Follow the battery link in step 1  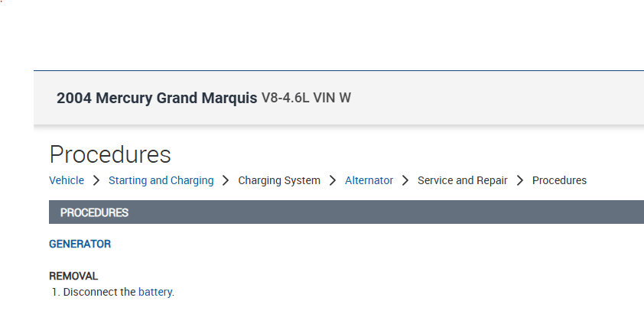155,292
